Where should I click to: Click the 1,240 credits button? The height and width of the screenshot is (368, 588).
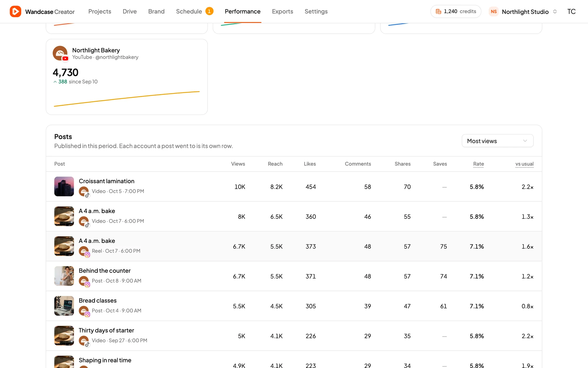click(x=456, y=11)
